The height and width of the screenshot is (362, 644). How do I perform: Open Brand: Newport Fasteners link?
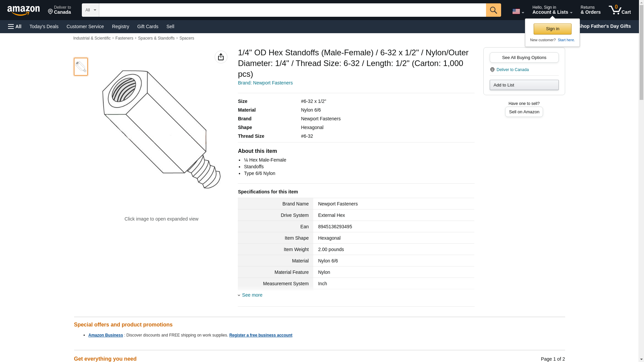click(265, 83)
